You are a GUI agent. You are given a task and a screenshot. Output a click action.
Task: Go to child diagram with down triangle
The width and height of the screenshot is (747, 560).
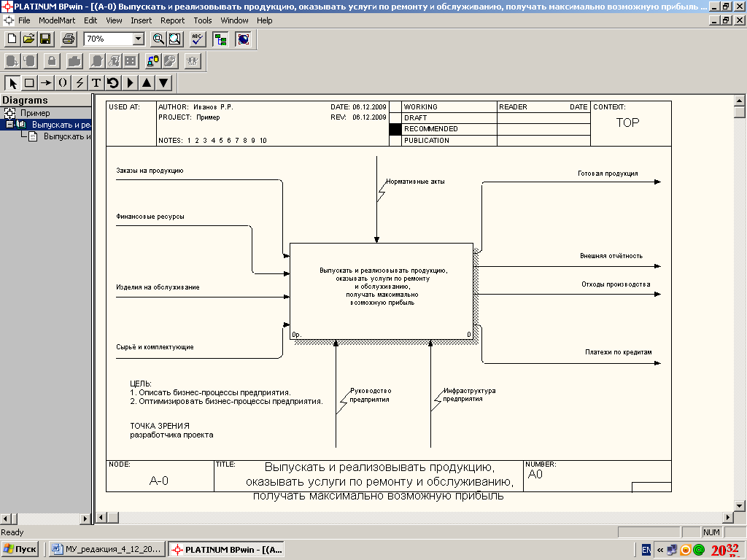tap(163, 83)
